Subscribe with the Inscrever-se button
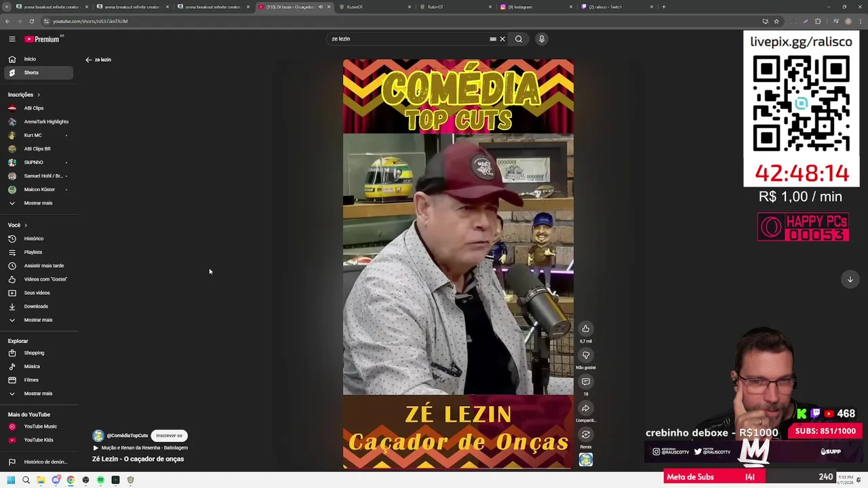This screenshot has height=488, width=868. pos(169,436)
